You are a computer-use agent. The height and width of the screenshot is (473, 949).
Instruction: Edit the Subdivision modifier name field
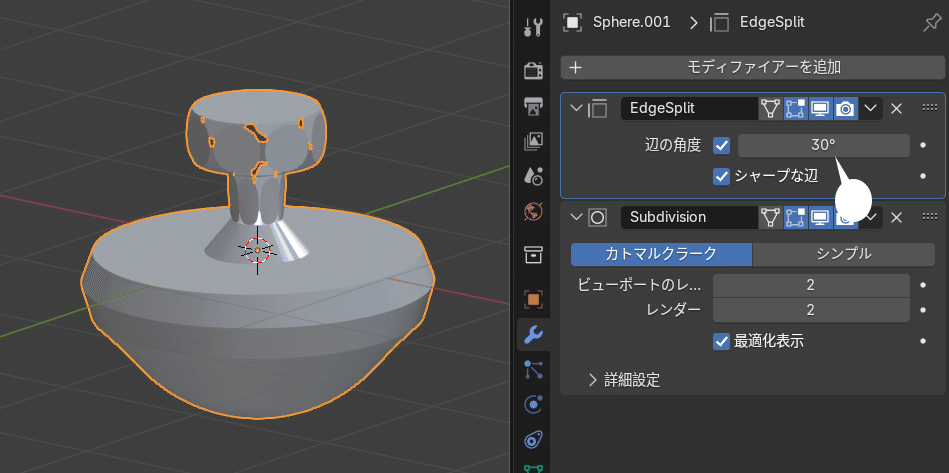pyautogui.click(x=689, y=217)
